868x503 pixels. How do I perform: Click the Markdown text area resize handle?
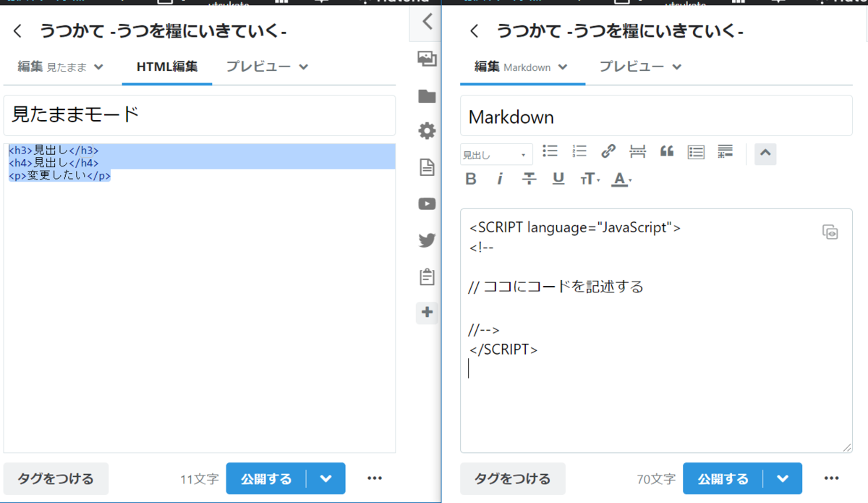pos(847,447)
